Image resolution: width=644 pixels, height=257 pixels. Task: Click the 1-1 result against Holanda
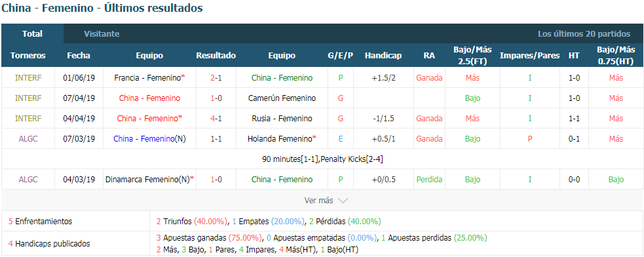[x=216, y=139]
